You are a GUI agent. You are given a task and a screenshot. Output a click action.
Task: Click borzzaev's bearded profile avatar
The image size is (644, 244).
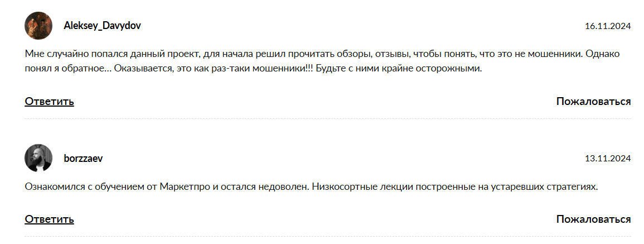click(38, 158)
